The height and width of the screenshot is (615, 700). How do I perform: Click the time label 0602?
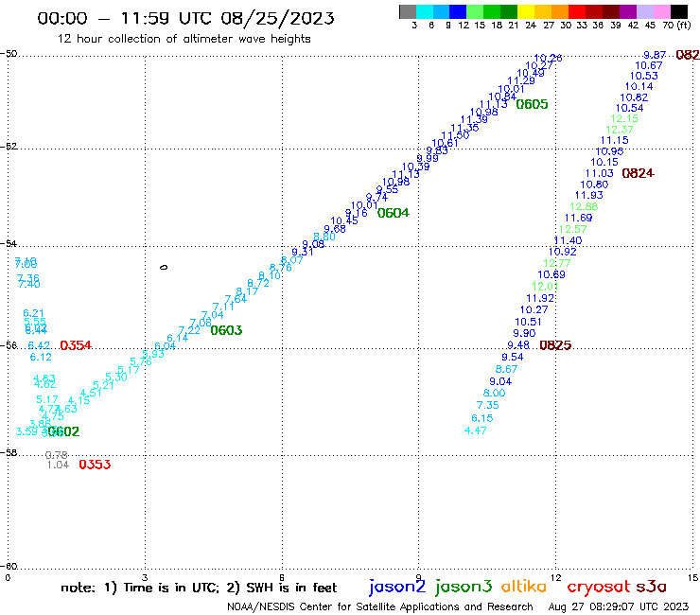[x=63, y=431]
